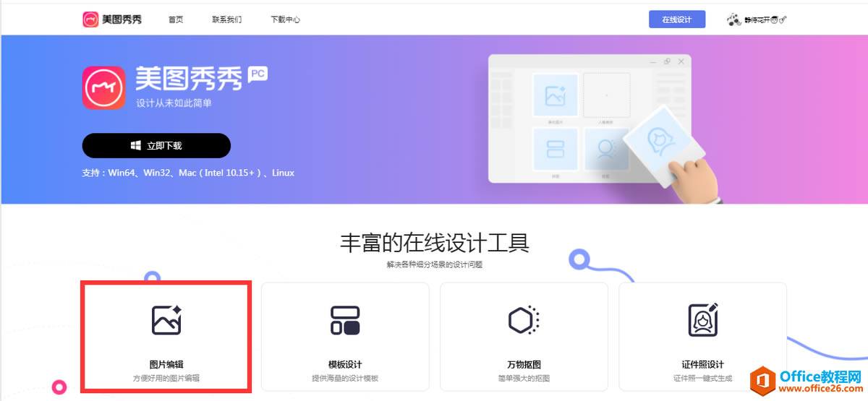Open the user profile avatar
Viewport: 868px width, 401px height.
click(734, 20)
